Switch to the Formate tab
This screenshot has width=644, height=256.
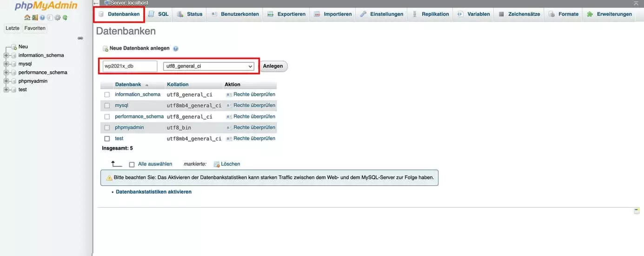[564, 14]
